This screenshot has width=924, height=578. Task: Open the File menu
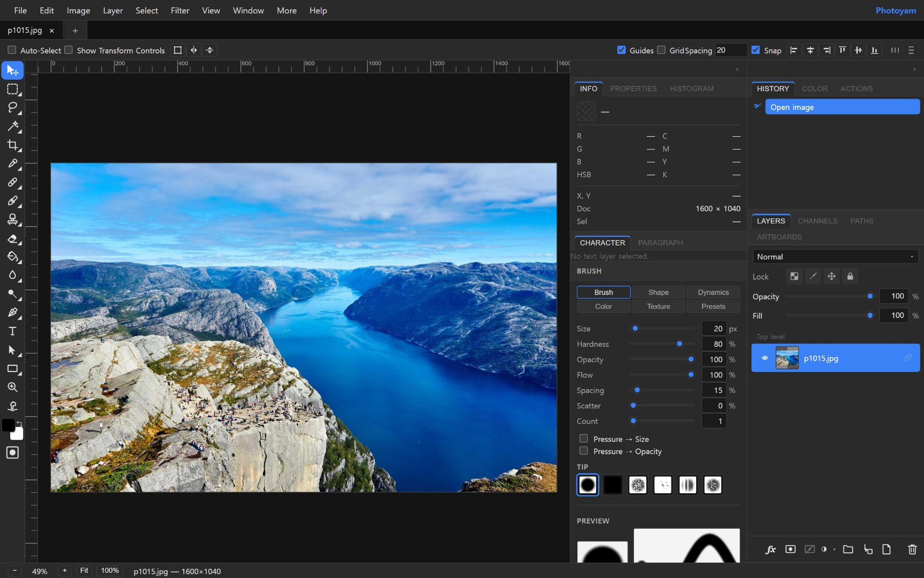pos(21,10)
